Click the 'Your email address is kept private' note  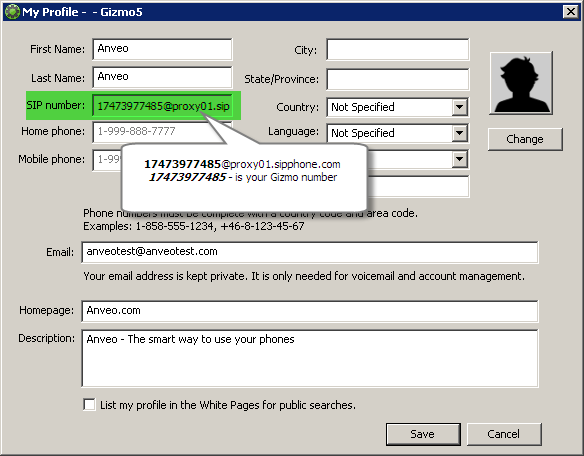pos(304,276)
